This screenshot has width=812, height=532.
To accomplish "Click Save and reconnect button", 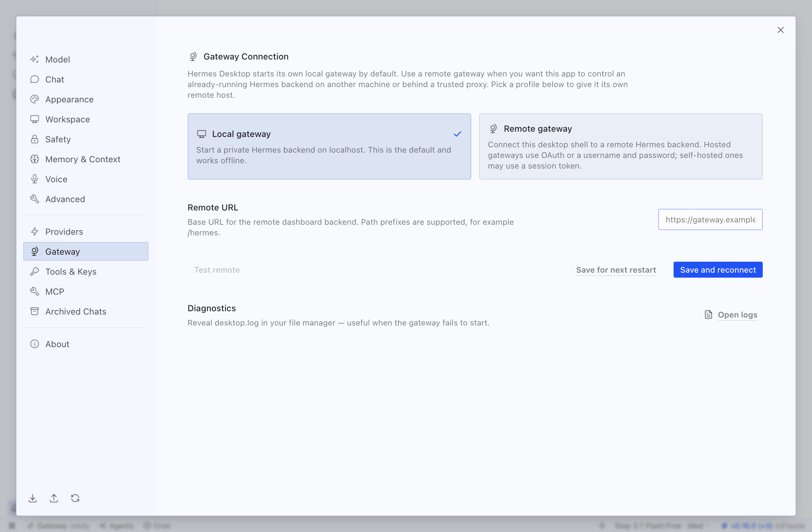I will 718,270.
